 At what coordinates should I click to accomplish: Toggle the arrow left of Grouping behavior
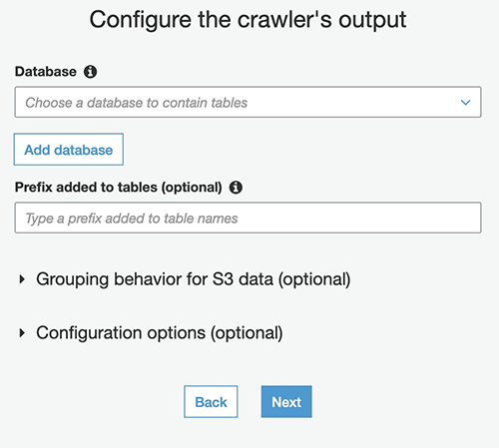tap(22, 279)
